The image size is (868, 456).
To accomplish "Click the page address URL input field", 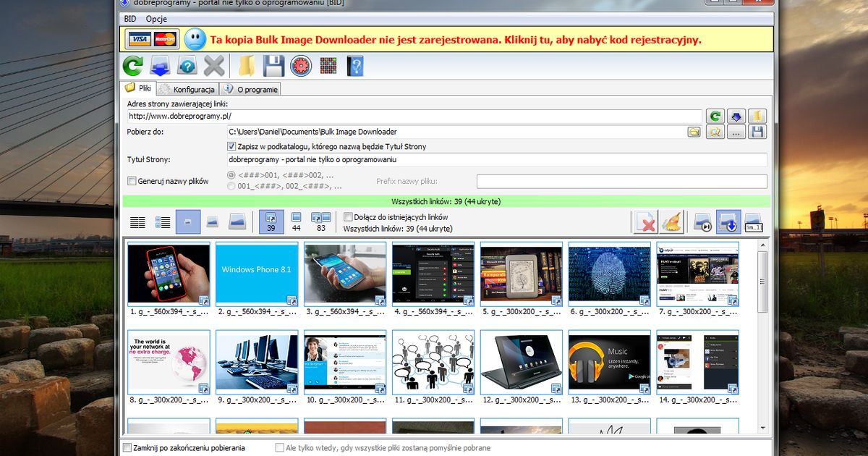I will point(413,116).
